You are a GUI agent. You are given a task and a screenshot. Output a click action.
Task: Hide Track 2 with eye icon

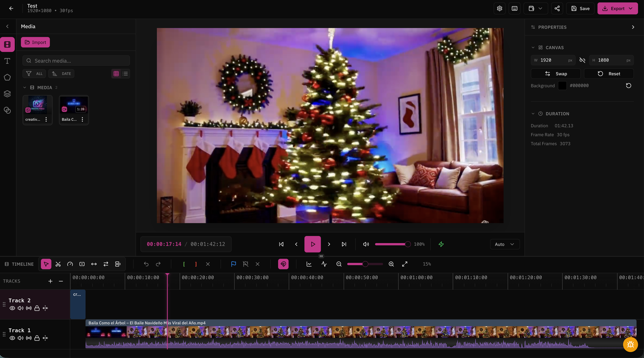[x=12, y=308]
